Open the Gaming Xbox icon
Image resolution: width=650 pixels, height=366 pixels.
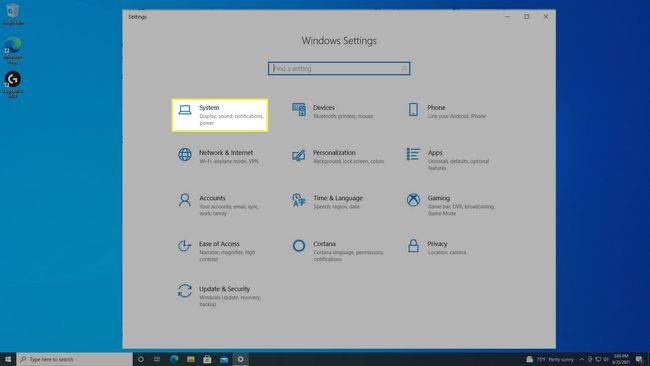point(413,200)
